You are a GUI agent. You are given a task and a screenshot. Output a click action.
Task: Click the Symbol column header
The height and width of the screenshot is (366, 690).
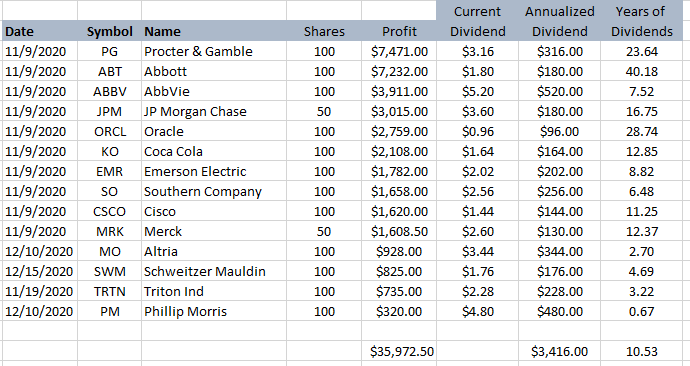pyautogui.click(x=110, y=31)
